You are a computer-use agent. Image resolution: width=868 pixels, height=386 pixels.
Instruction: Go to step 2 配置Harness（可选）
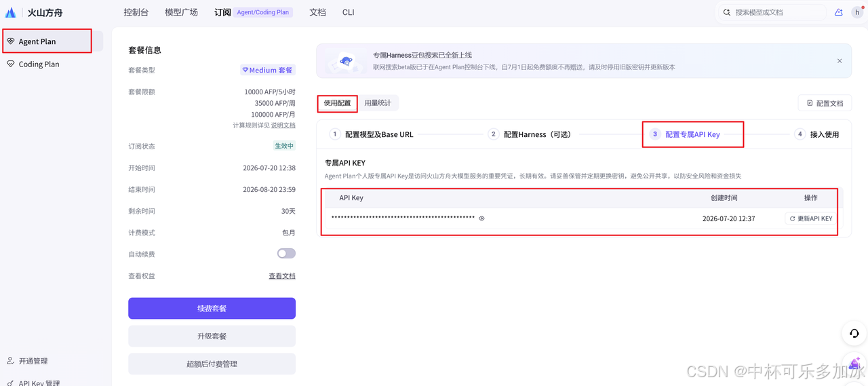[x=530, y=134]
